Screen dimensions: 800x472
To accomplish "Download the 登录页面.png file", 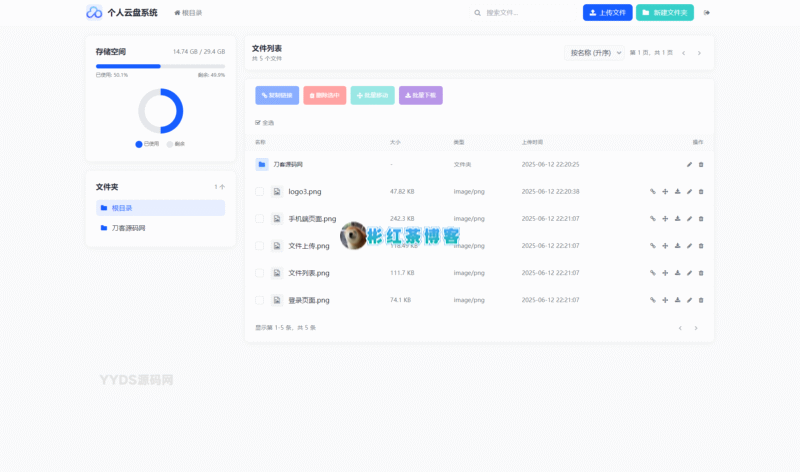I will [x=677, y=300].
